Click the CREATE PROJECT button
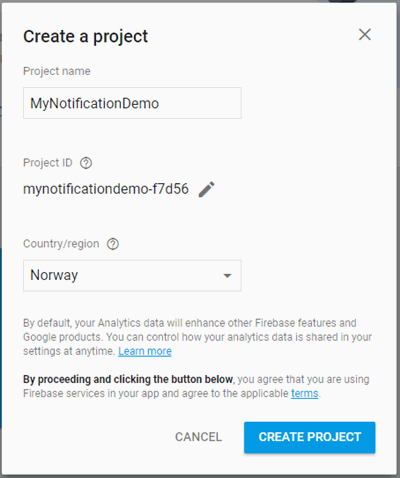The height and width of the screenshot is (478, 400). point(310,437)
